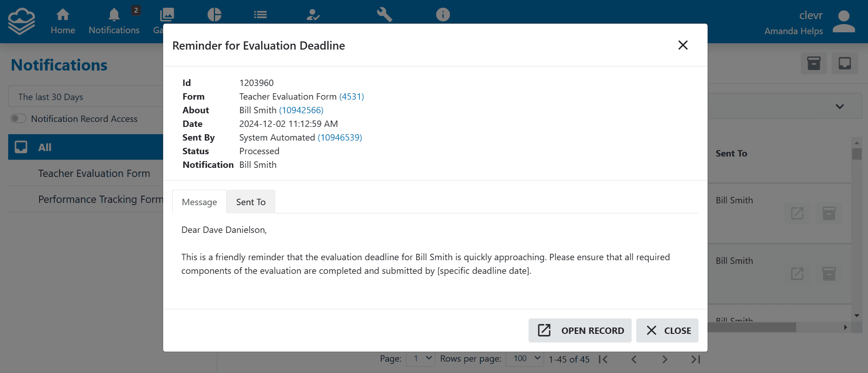Open the pie chart reports icon
This screenshot has height=373, width=868.
pyautogui.click(x=215, y=15)
